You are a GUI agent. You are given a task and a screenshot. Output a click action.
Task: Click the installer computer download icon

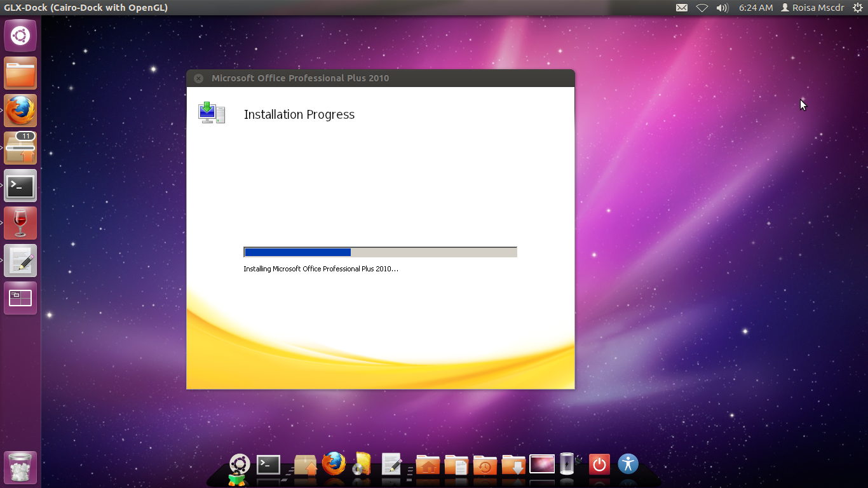pyautogui.click(x=212, y=112)
